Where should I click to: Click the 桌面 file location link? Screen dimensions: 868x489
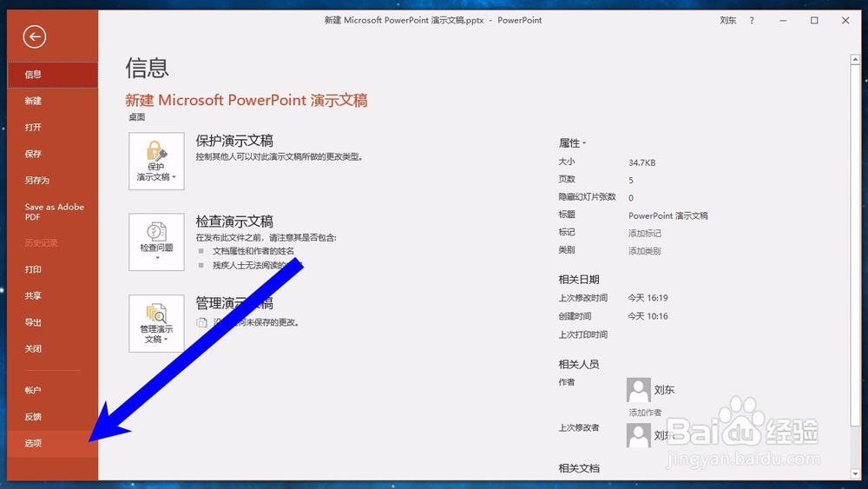click(137, 117)
